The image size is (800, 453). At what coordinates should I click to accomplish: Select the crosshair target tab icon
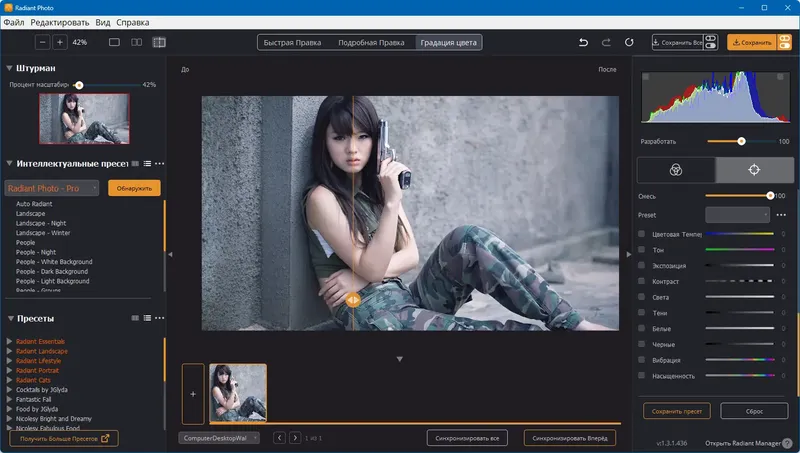[754, 170]
